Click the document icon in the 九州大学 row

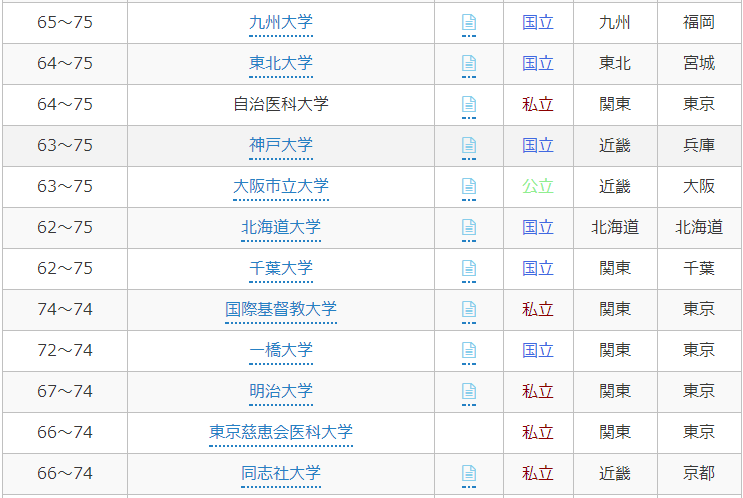tap(468, 22)
